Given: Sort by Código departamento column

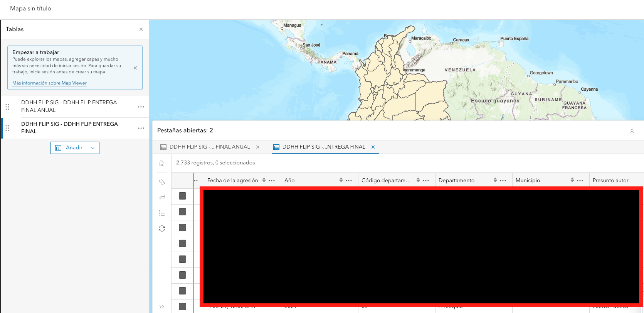Looking at the screenshot, I should click(x=418, y=180).
